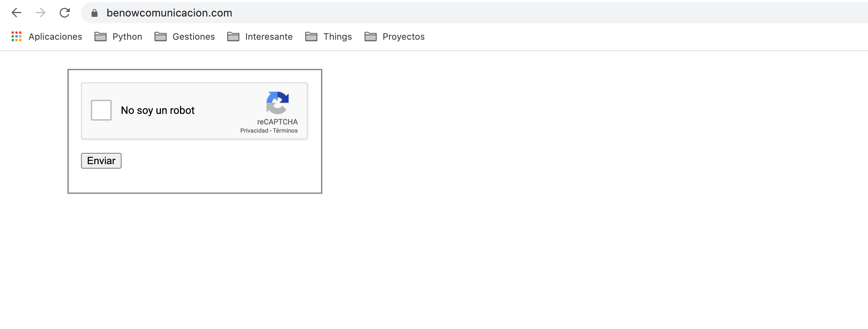Open the Privacidad link in reCAPTCHA
The image size is (868, 329).
pos(254,130)
